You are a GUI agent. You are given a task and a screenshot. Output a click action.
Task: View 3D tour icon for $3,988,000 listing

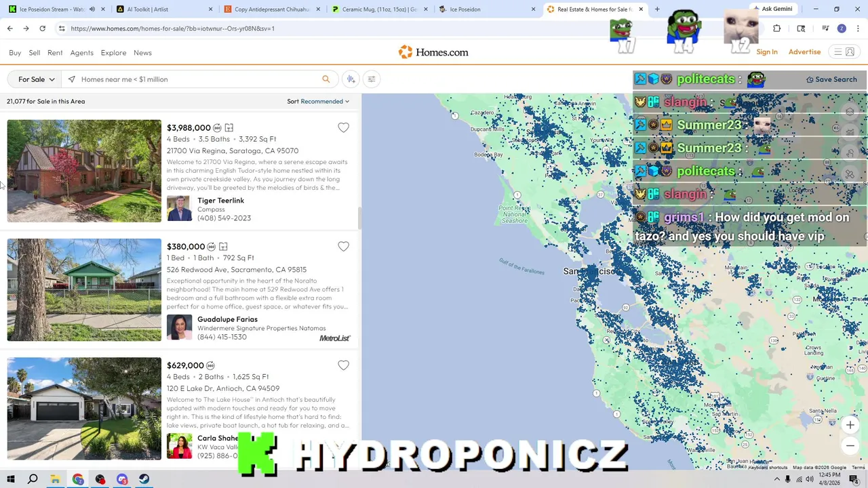coord(217,127)
